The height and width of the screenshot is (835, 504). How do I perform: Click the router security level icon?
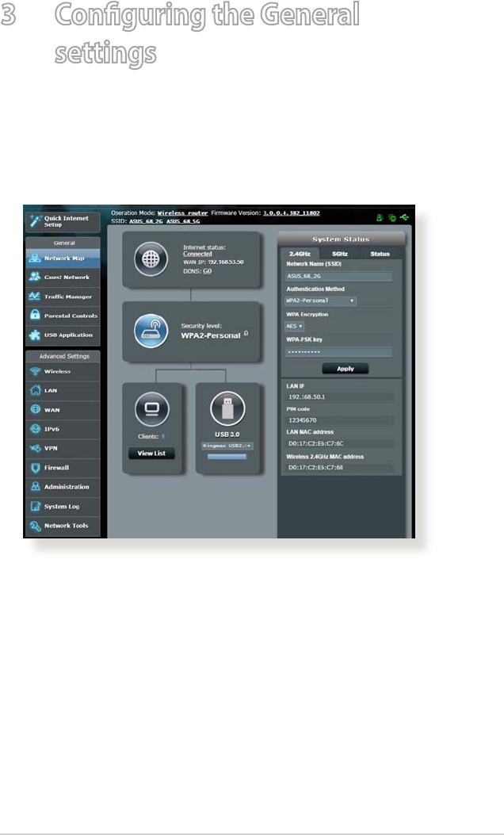click(x=151, y=331)
